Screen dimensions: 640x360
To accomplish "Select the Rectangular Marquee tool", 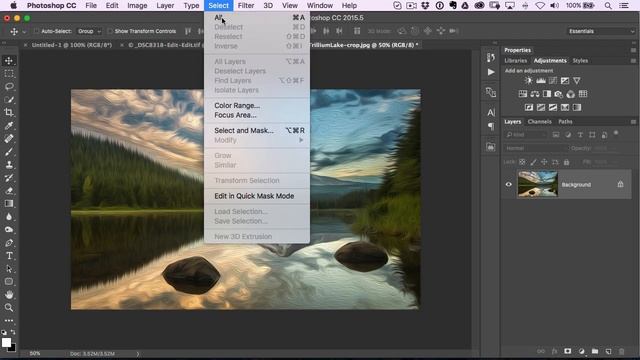I will click(x=9, y=74).
